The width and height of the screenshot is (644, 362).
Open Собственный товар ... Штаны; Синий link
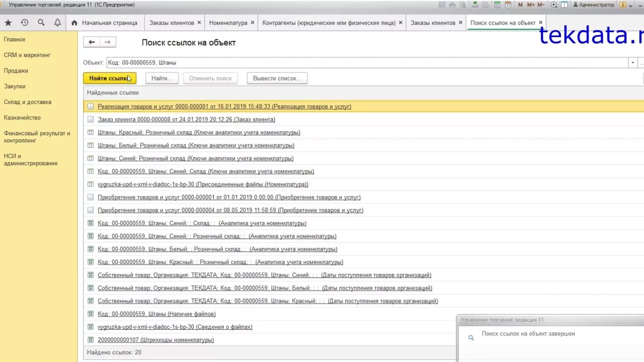pos(265,275)
